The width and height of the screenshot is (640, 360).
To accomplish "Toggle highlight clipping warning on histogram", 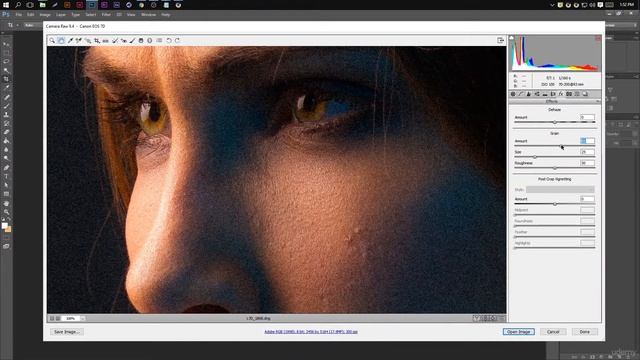I will [x=598, y=38].
